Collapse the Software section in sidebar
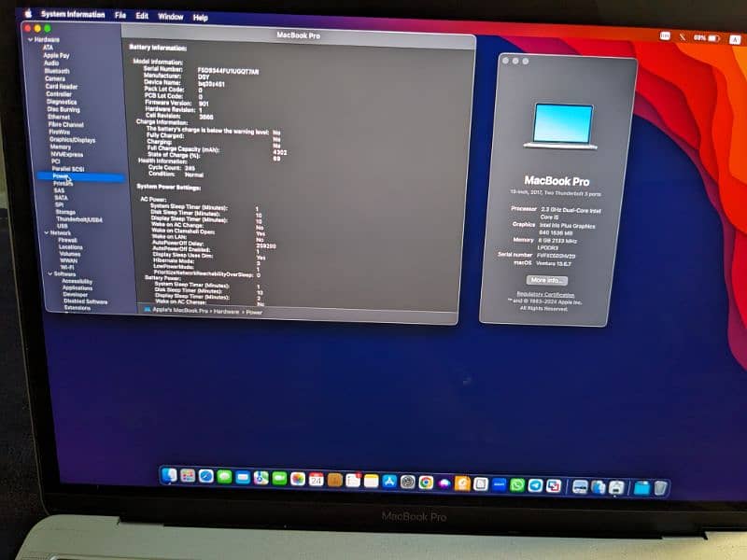This screenshot has width=747, height=560. click(x=49, y=273)
